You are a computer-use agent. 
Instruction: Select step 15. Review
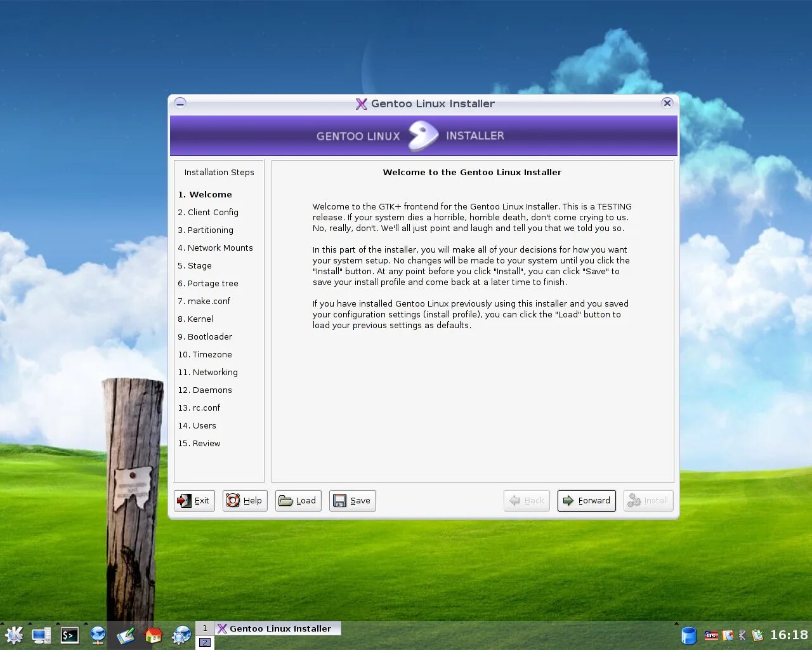click(199, 444)
